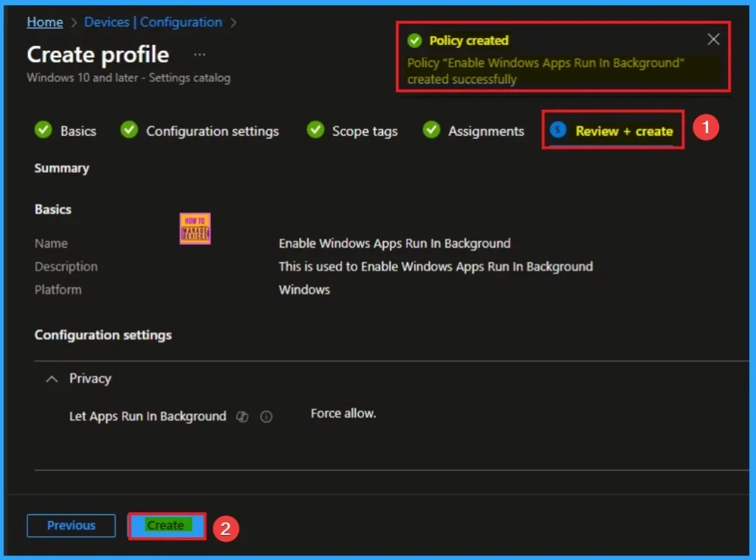This screenshot has width=756, height=560.
Task: Select the Scope tags step
Action: coord(364,131)
